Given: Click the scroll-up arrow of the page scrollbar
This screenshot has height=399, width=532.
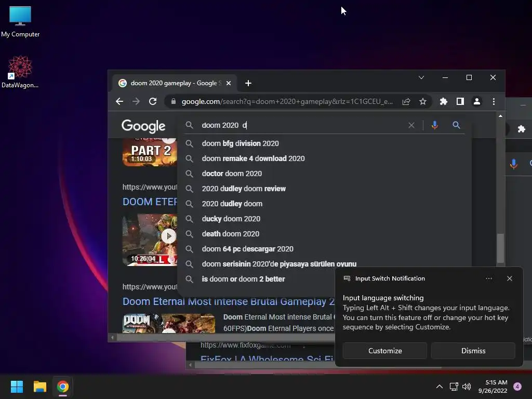Looking at the screenshot, I should click(500, 116).
